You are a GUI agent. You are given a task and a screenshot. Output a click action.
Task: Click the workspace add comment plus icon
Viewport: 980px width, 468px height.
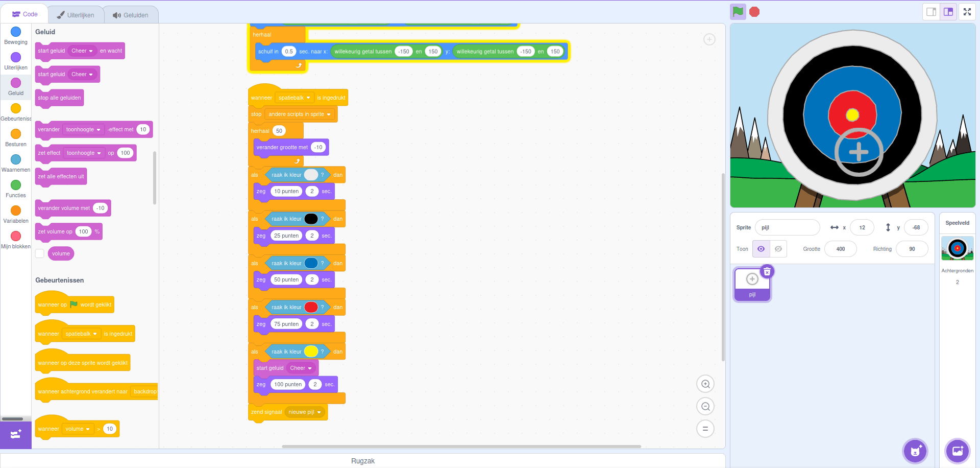tap(709, 39)
